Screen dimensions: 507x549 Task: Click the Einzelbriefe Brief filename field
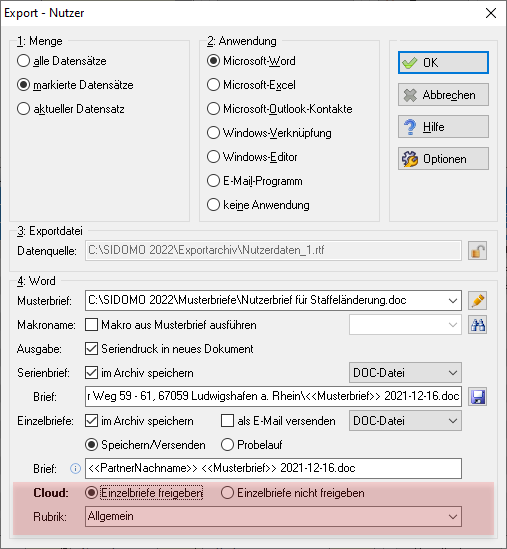(273, 468)
